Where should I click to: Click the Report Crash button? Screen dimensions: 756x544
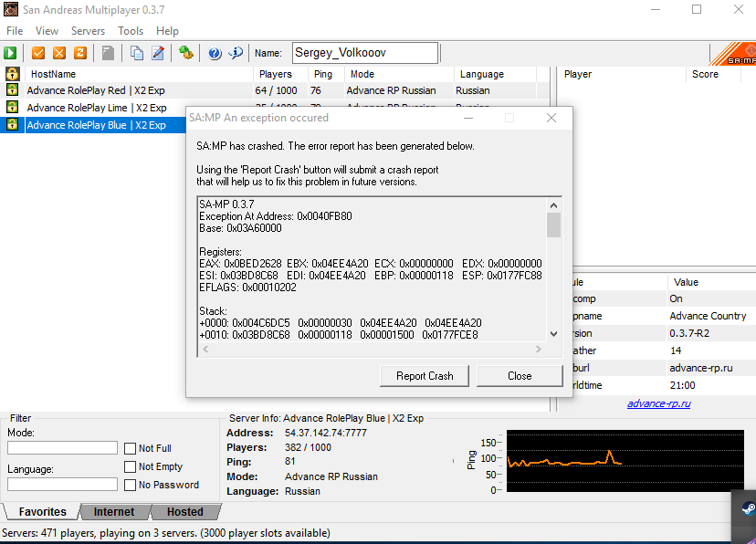point(425,376)
